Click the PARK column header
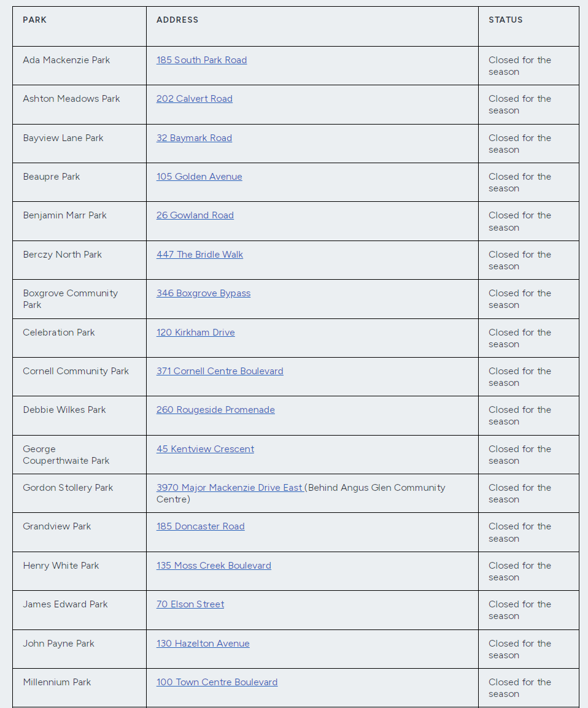The height and width of the screenshot is (708, 588). click(35, 20)
